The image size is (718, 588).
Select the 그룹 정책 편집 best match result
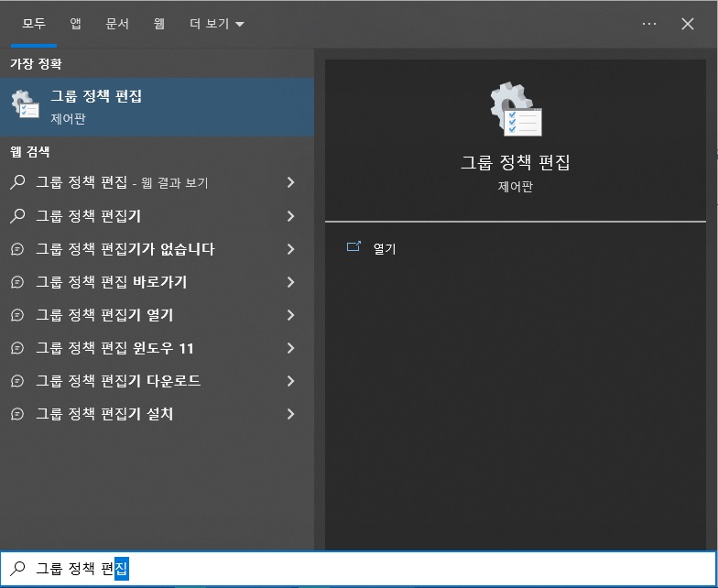pos(158,107)
